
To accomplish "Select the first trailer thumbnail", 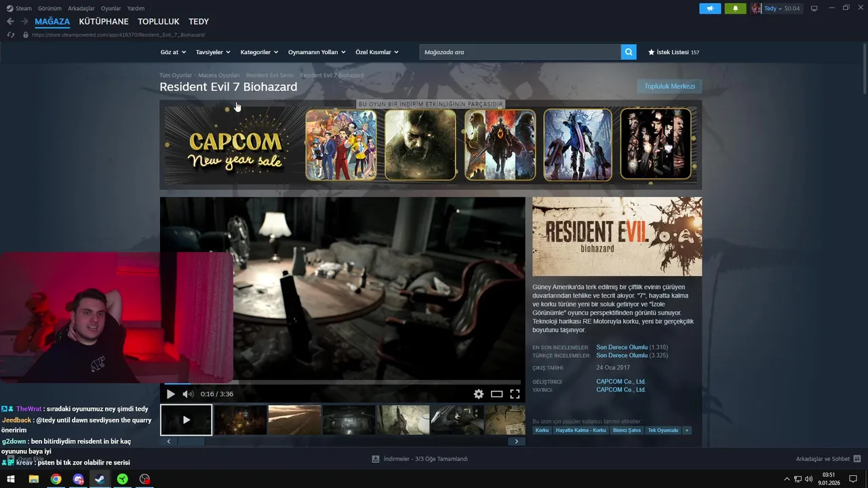I will pyautogui.click(x=186, y=420).
